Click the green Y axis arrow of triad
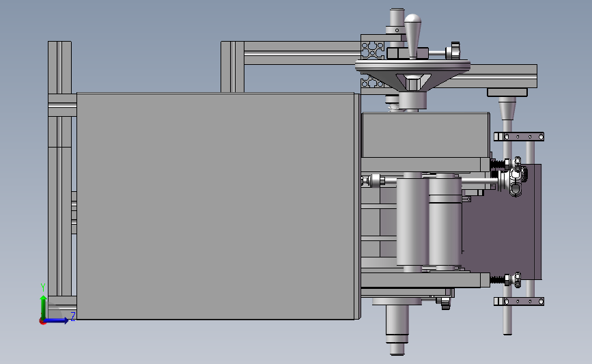 (44, 307)
